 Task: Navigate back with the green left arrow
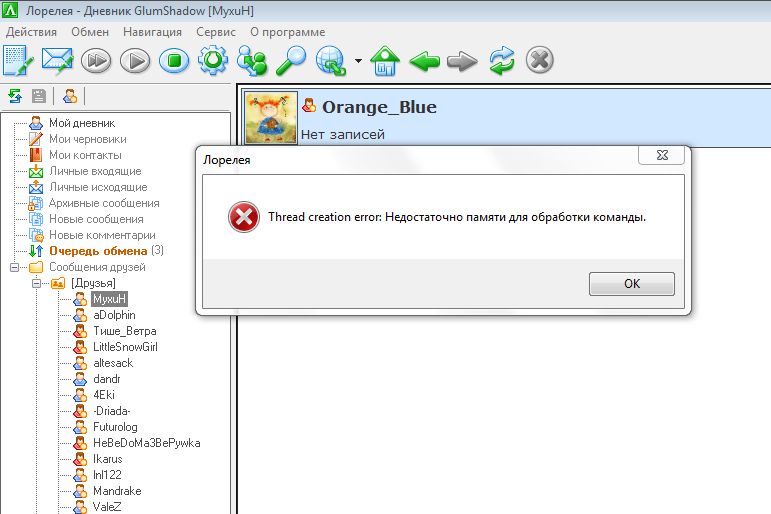click(424, 61)
